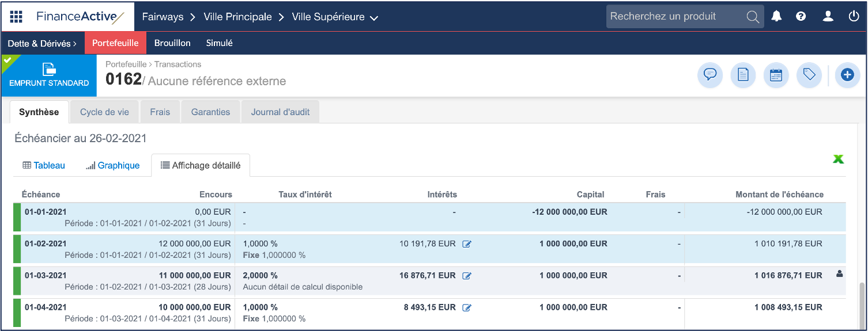The width and height of the screenshot is (868, 331).
Task: Expand the Dette & Dérivés menu
Action: coord(42,43)
